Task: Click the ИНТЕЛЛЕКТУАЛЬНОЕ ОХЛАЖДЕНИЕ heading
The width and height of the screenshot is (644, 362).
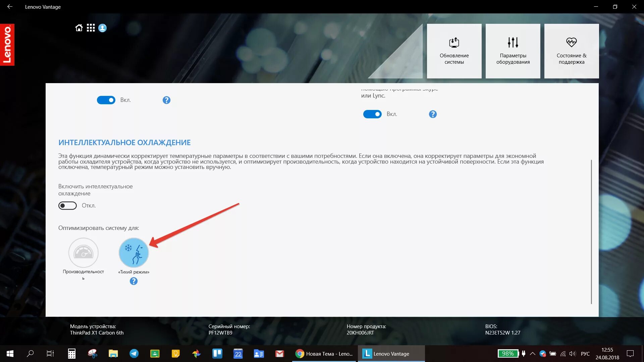Action: coord(124,142)
